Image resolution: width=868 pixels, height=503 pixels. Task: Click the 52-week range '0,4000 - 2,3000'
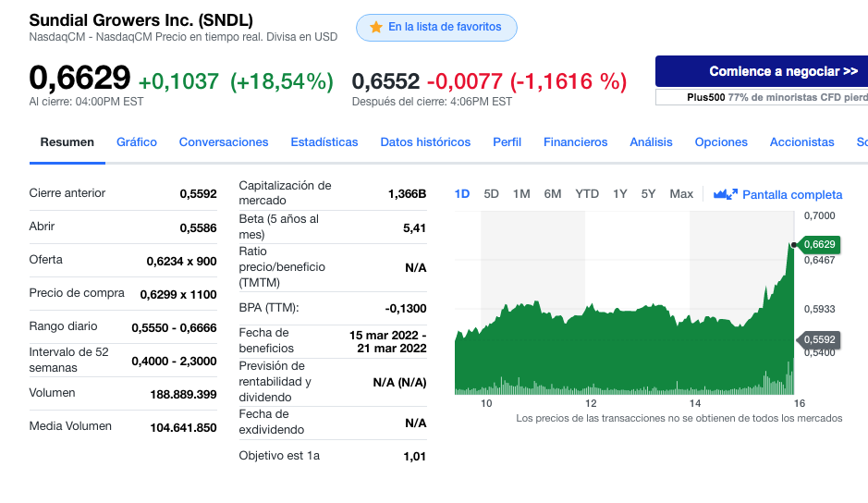(x=174, y=361)
